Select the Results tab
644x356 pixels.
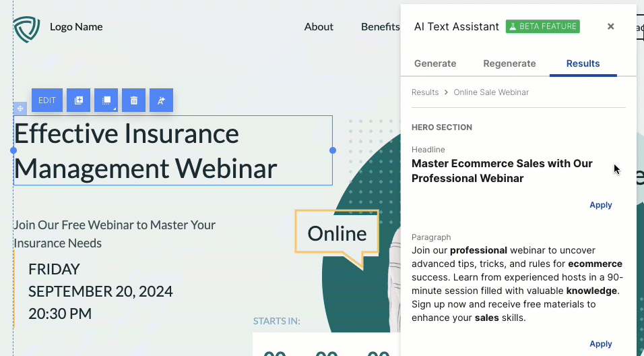click(583, 63)
